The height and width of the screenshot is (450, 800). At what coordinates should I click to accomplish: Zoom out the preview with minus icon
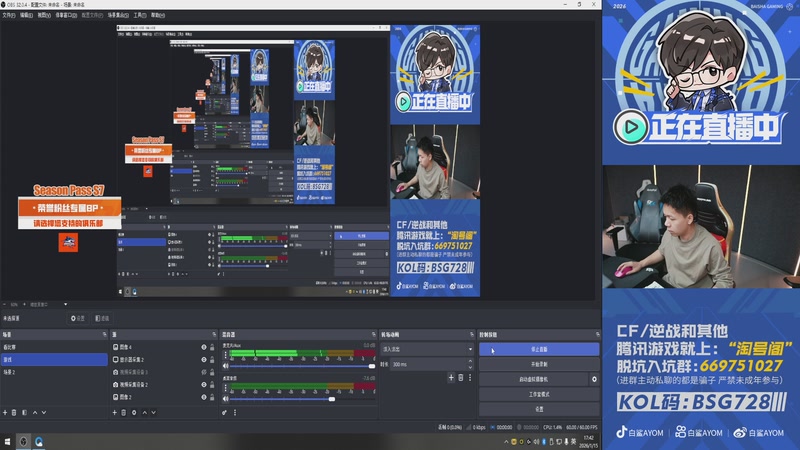coord(5,305)
